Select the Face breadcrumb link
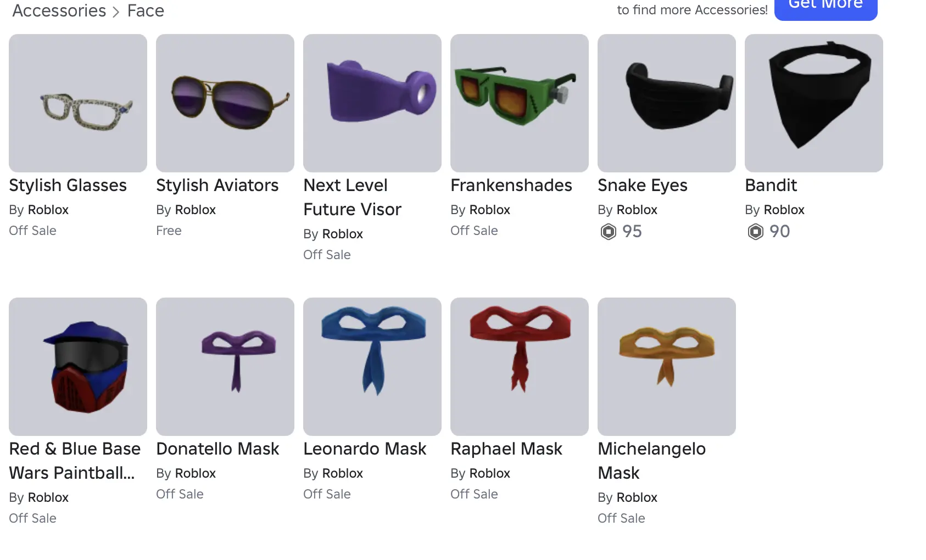Image resolution: width=926 pixels, height=560 pixels. (146, 10)
